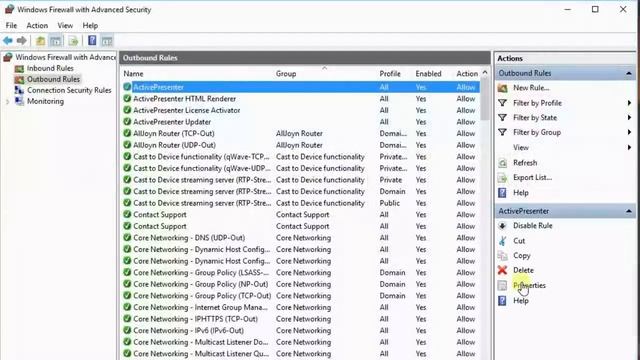
Task: Click the Export List icon in Actions pane
Action: point(502,178)
